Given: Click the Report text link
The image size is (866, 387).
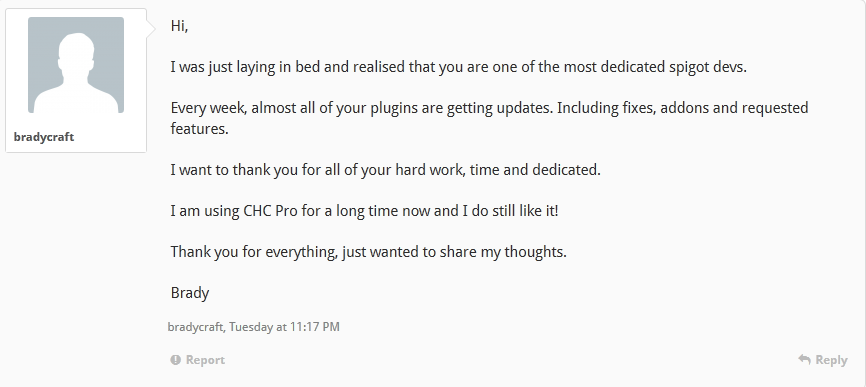Looking at the screenshot, I should (x=205, y=360).
